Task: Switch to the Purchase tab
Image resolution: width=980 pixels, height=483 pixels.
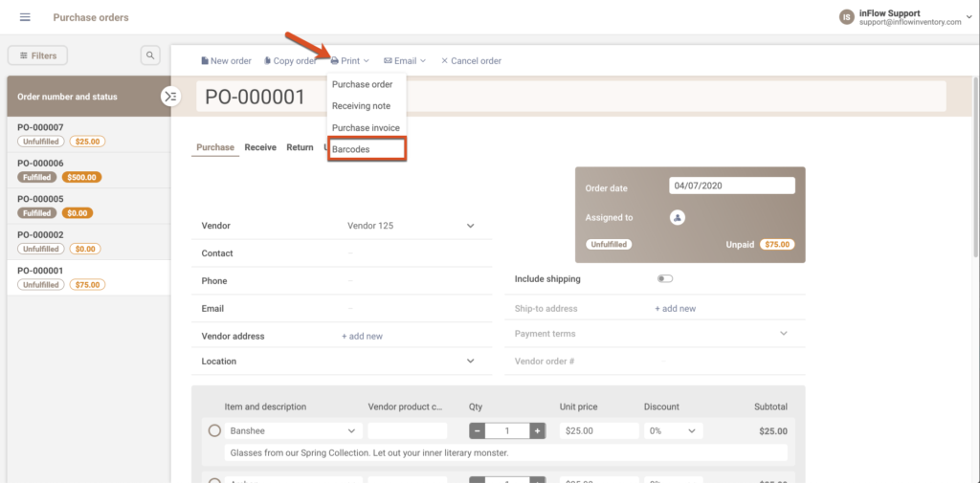Action: [215, 147]
